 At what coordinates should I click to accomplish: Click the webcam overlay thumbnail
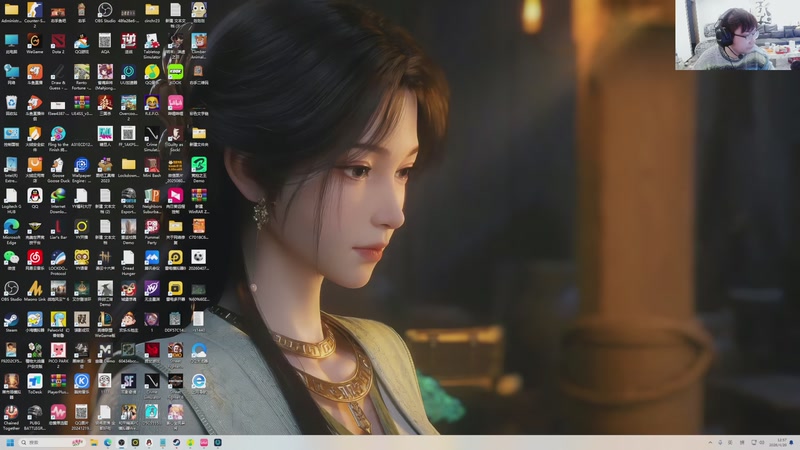(737, 35)
